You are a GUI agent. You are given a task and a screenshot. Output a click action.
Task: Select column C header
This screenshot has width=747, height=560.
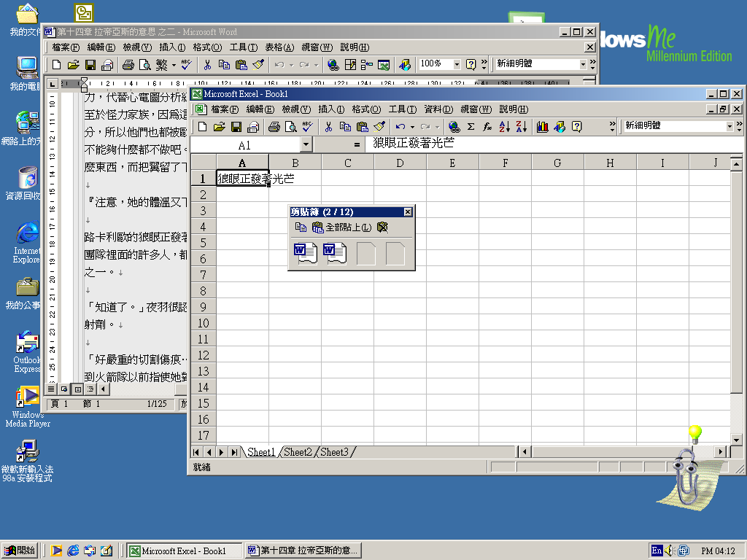pyautogui.click(x=348, y=163)
